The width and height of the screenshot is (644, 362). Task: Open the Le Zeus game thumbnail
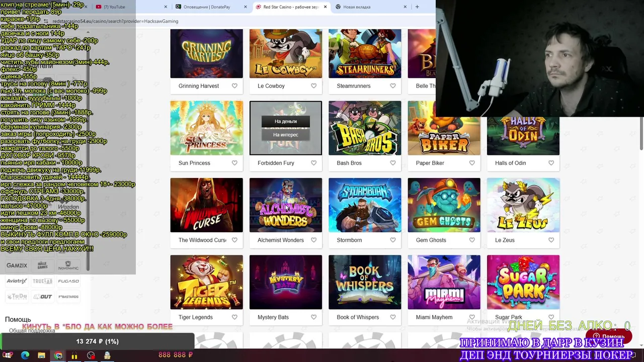[523, 205]
